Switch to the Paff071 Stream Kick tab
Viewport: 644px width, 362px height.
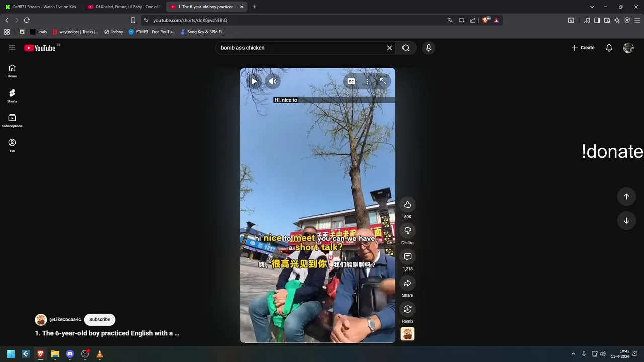tap(41, 7)
